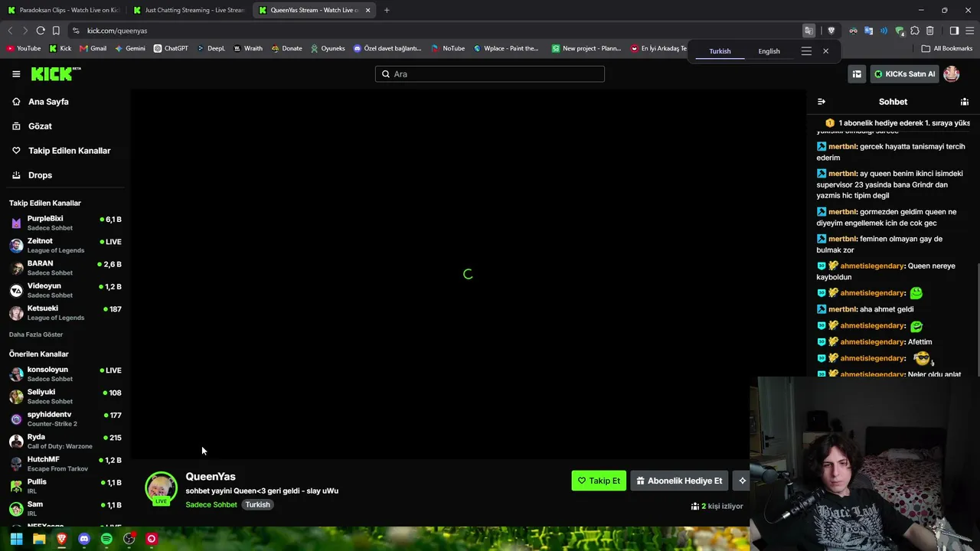Open the spyhiddentv recommended channel
980x551 pixels.
65,419
